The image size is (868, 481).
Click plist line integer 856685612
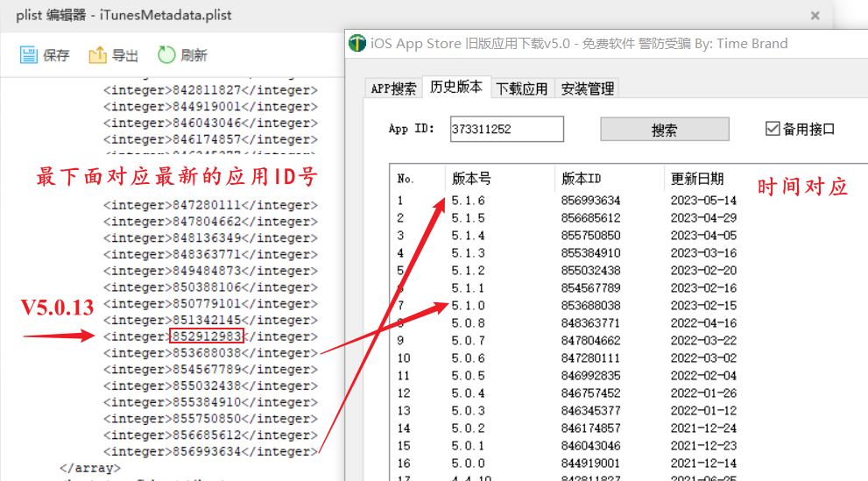210,435
